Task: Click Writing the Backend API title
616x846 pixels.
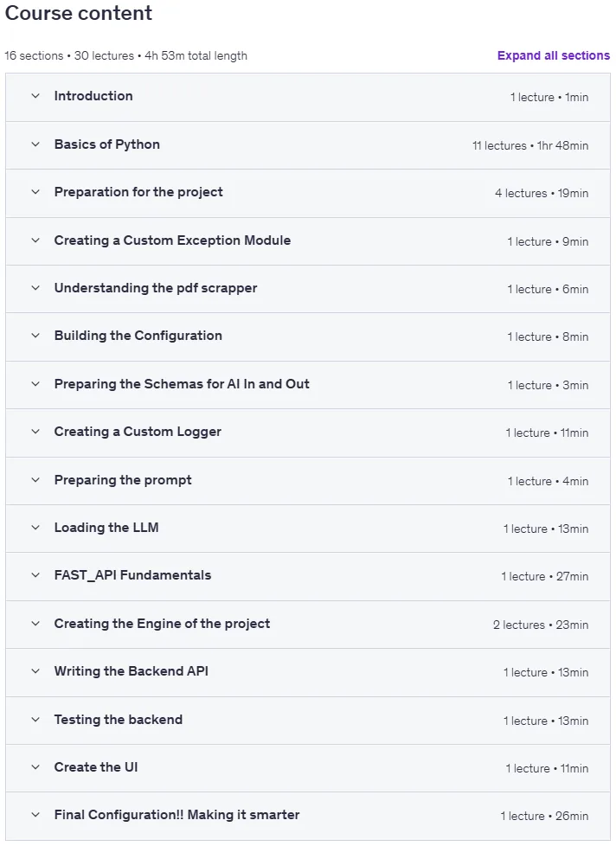Action: pos(132,671)
